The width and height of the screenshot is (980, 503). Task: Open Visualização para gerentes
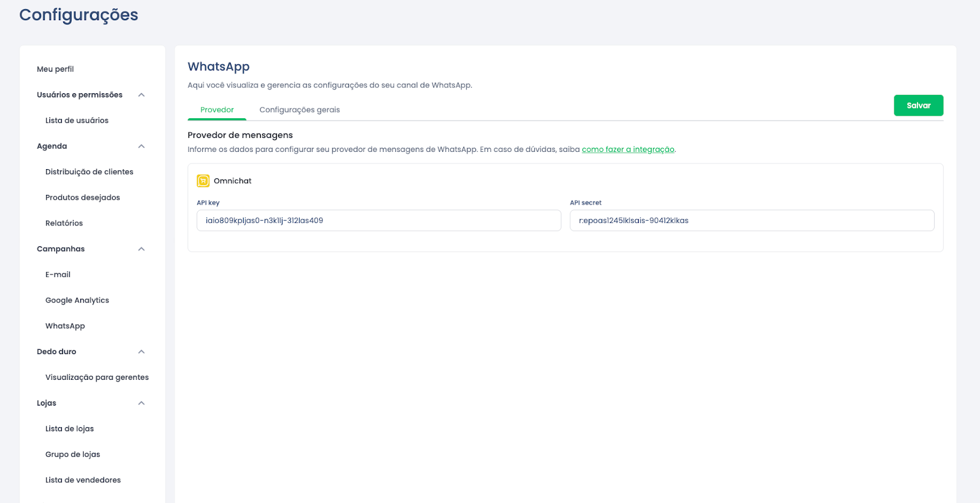coord(97,377)
